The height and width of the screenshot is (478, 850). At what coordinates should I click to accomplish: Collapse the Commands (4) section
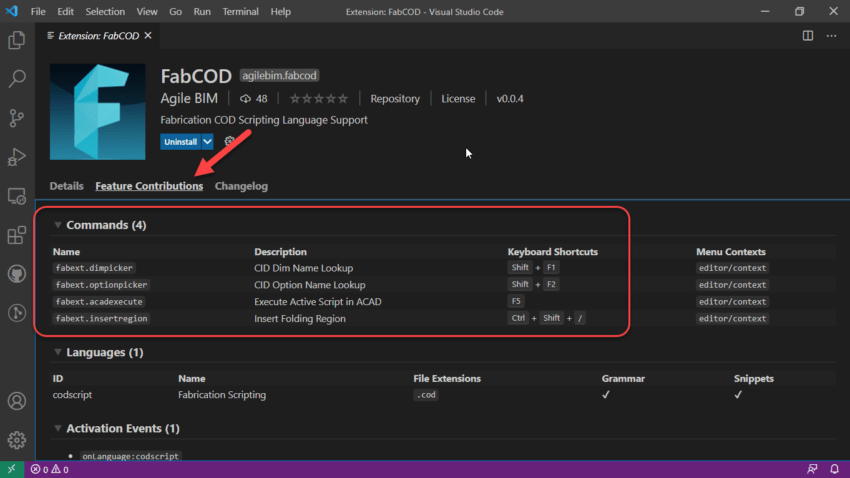tap(57, 225)
